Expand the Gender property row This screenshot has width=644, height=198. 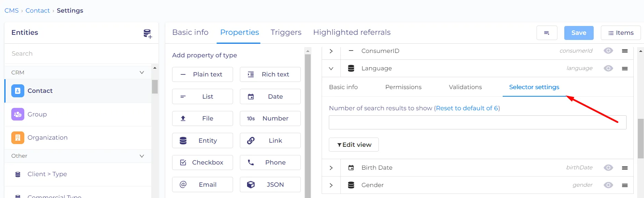click(331, 185)
